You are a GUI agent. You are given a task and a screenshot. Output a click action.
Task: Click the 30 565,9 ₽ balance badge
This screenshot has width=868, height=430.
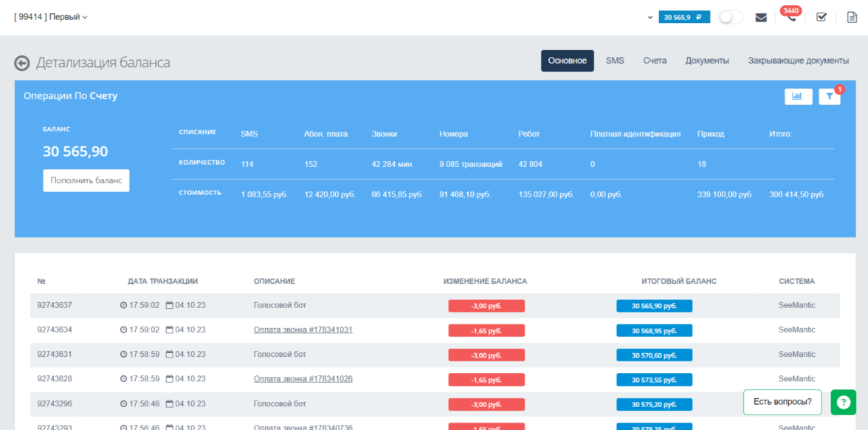point(683,17)
